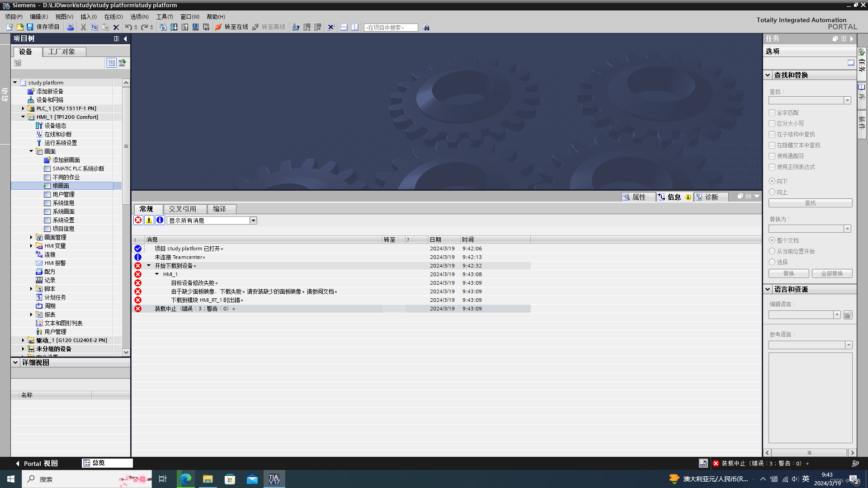The width and height of the screenshot is (868, 488).
Task: Enable 区分大小写 case-sensitive checkbox
Action: [x=772, y=123]
